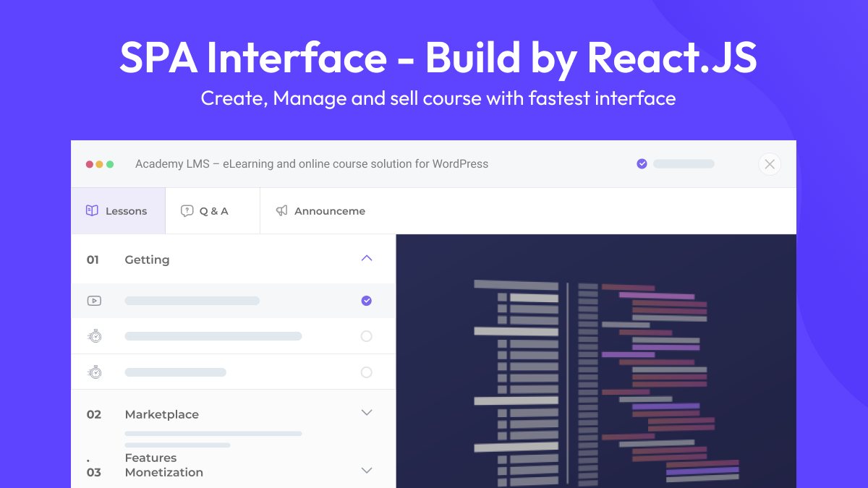The width and height of the screenshot is (868, 488).
Task: Mark the first quiz lesson complete
Action: click(367, 336)
